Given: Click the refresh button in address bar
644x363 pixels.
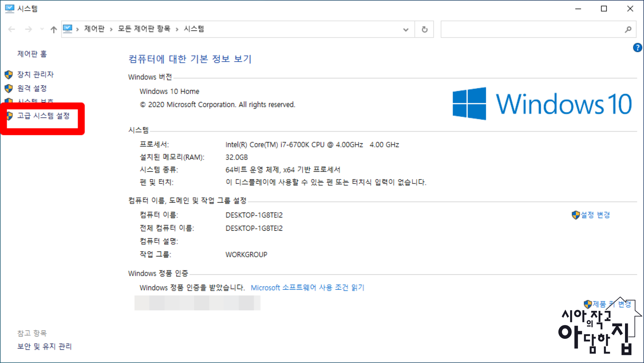Looking at the screenshot, I should click(424, 29).
